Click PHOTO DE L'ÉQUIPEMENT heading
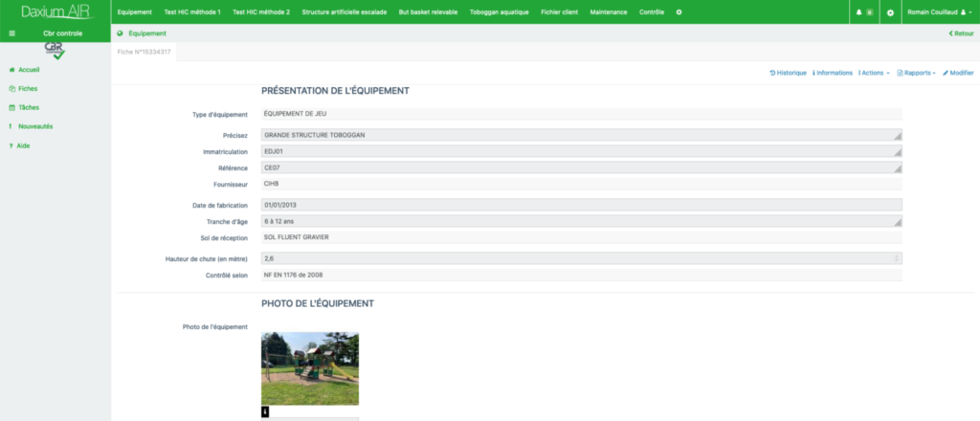980x421 pixels. (x=318, y=304)
